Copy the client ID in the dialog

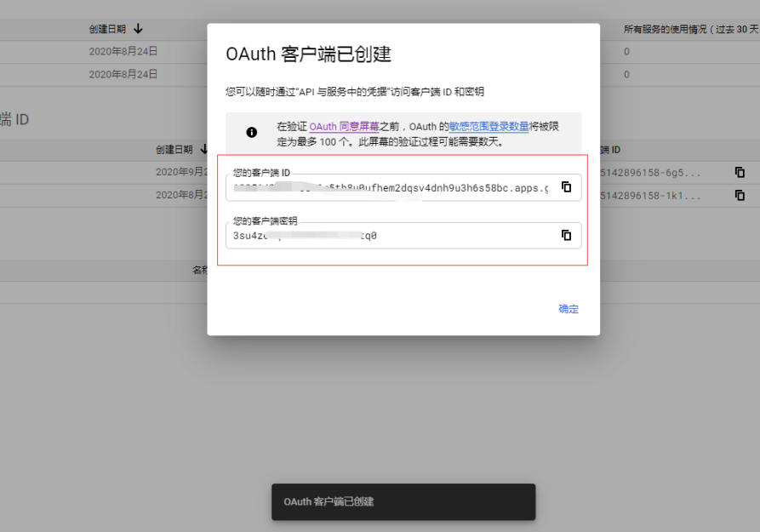tap(566, 186)
